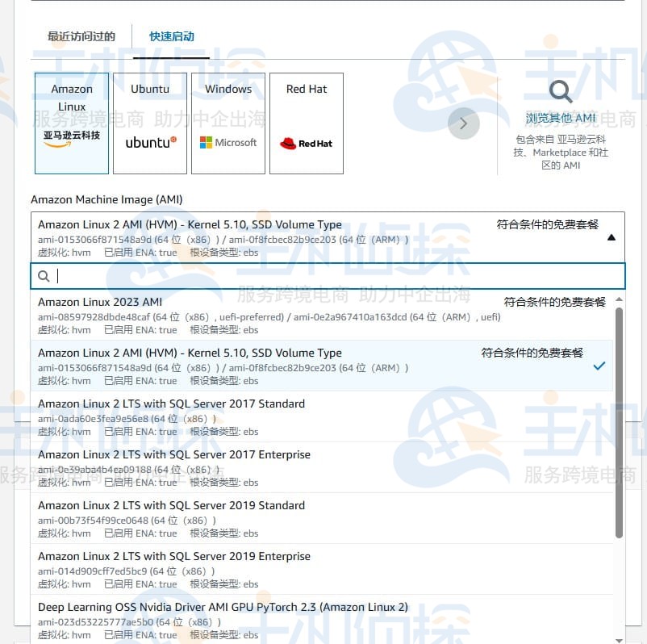Click inside the AMI search input field
Viewport: 647px width, 644px height.
(x=323, y=274)
